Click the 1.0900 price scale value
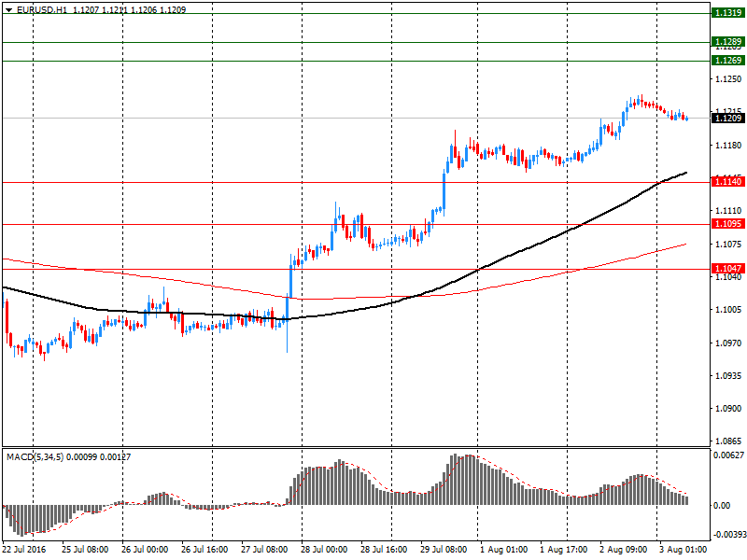This screenshot has width=747, height=560. point(728,409)
